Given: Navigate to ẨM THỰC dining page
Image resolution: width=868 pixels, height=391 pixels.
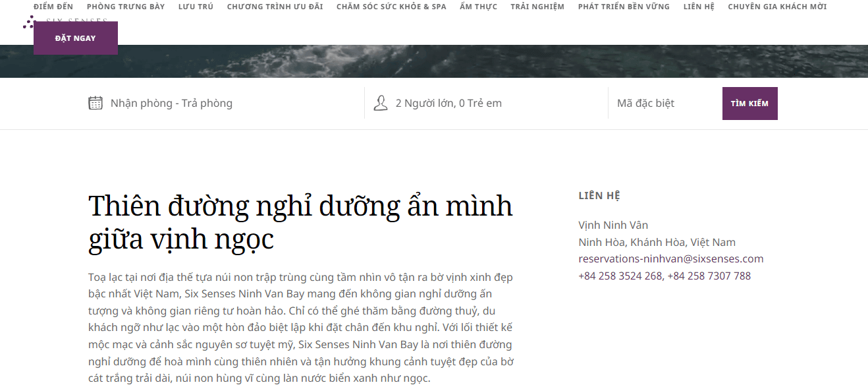Looking at the screenshot, I should [x=478, y=7].
